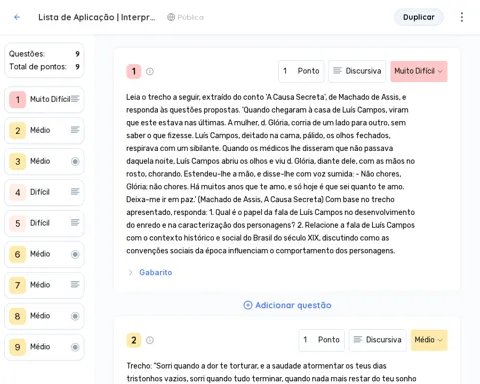Click the radio icon on sidebar question 6
The image size is (480, 384).
pos(75,254)
